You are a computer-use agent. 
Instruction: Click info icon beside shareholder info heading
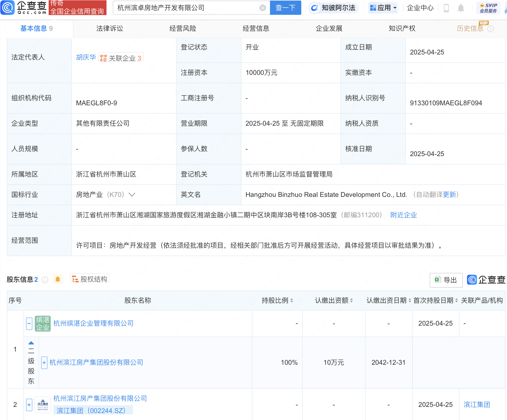(45, 280)
